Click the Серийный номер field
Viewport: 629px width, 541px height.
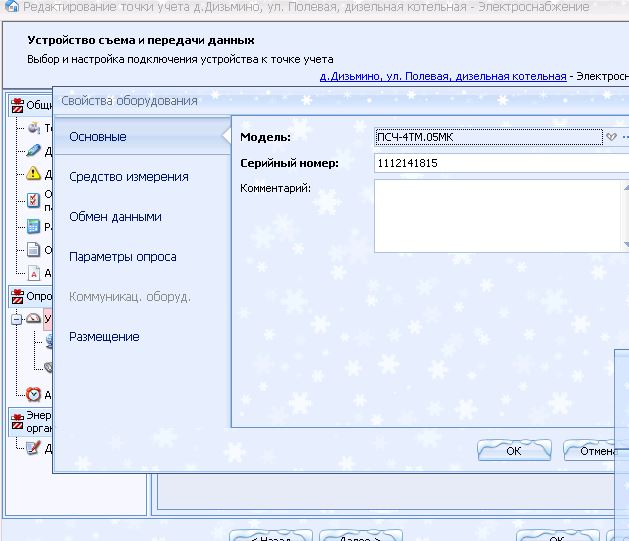pos(501,163)
